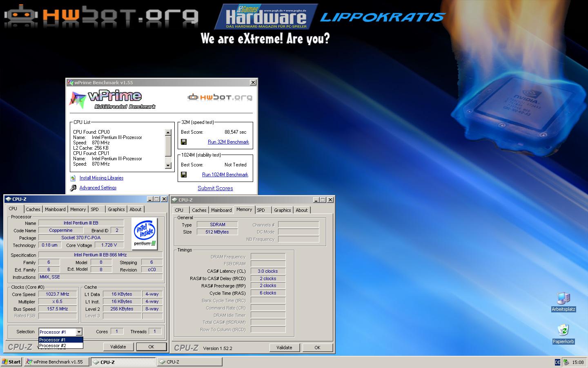
Task: Switch to Mainboard tab in left CPU-Z
Action: coord(55,209)
